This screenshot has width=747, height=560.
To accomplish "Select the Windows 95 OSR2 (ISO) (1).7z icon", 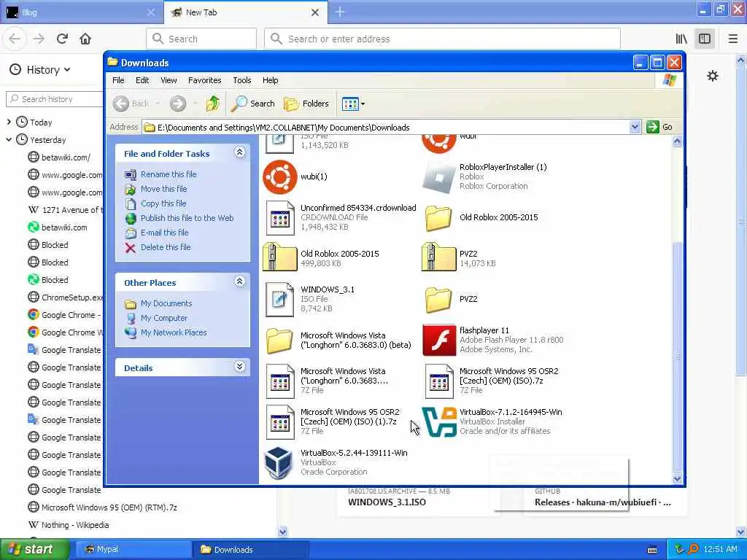I will pyautogui.click(x=279, y=422).
